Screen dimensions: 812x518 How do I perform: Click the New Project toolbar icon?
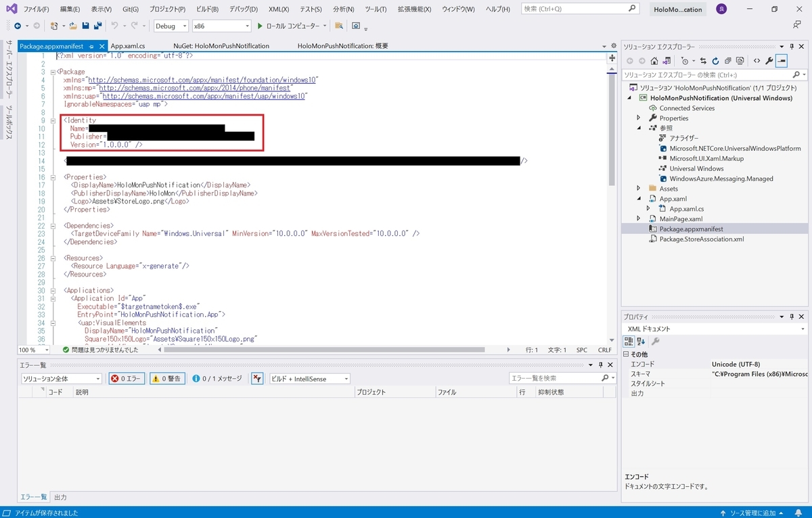53,26
